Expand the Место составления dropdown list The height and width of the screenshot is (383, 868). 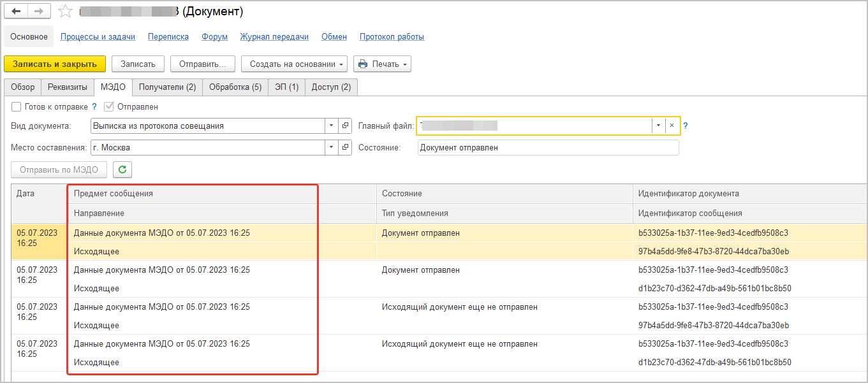(331, 148)
